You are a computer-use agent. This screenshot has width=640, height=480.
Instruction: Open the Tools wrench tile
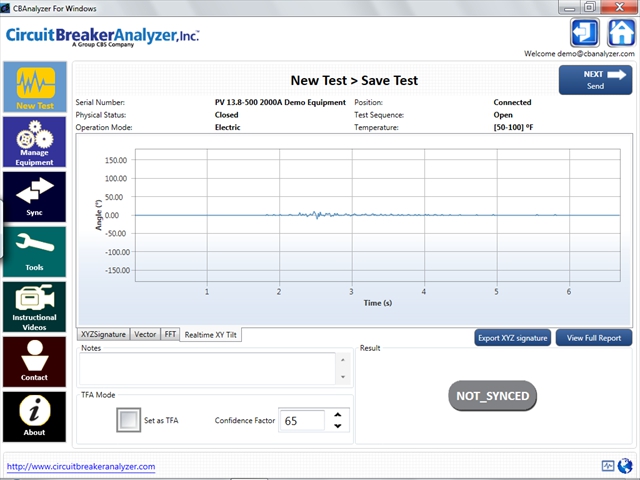point(35,252)
